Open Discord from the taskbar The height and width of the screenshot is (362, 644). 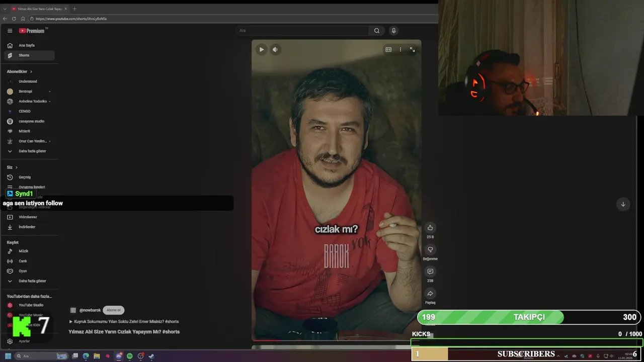click(119, 356)
